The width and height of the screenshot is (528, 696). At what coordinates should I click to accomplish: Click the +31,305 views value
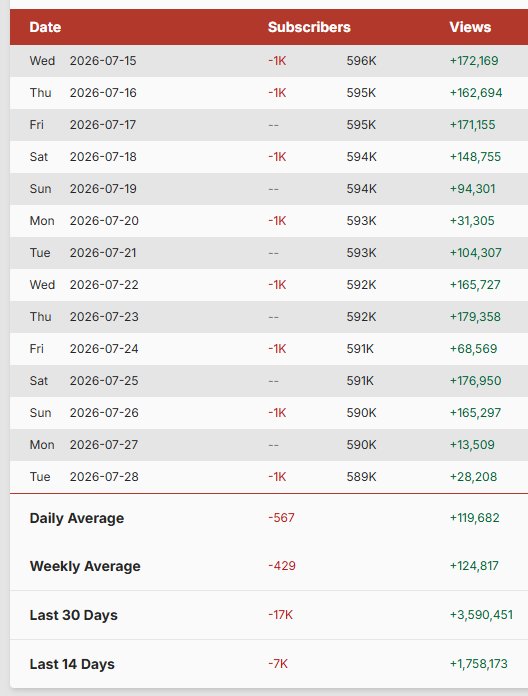(x=472, y=221)
